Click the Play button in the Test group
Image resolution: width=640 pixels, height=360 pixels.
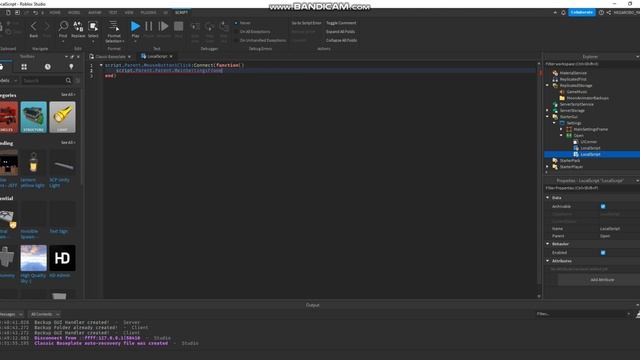pos(135,27)
